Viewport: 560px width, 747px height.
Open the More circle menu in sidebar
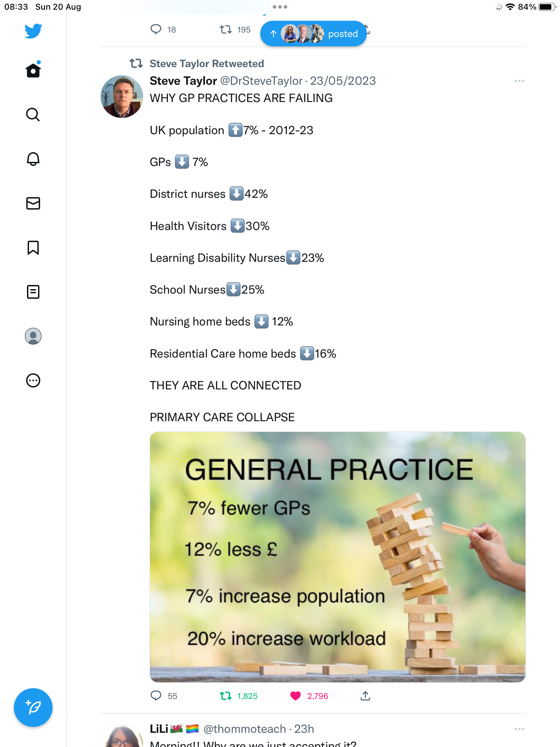[x=33, y=380]
